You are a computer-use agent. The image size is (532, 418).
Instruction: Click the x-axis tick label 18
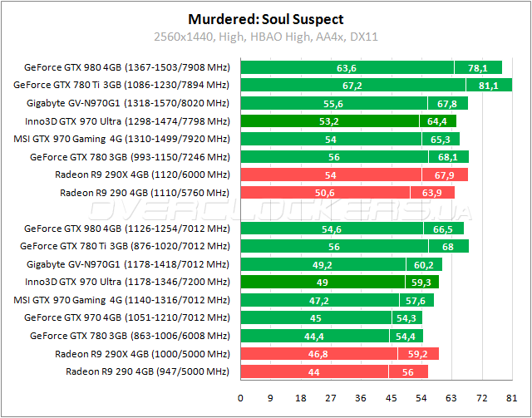pyautogui.click(x=301, y=398)
